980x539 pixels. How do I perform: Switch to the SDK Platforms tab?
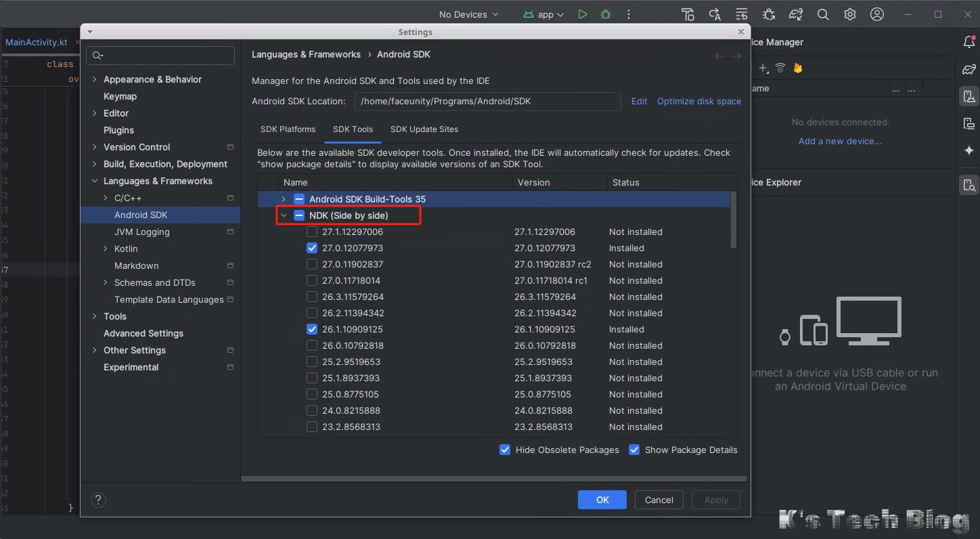(288, 129)
